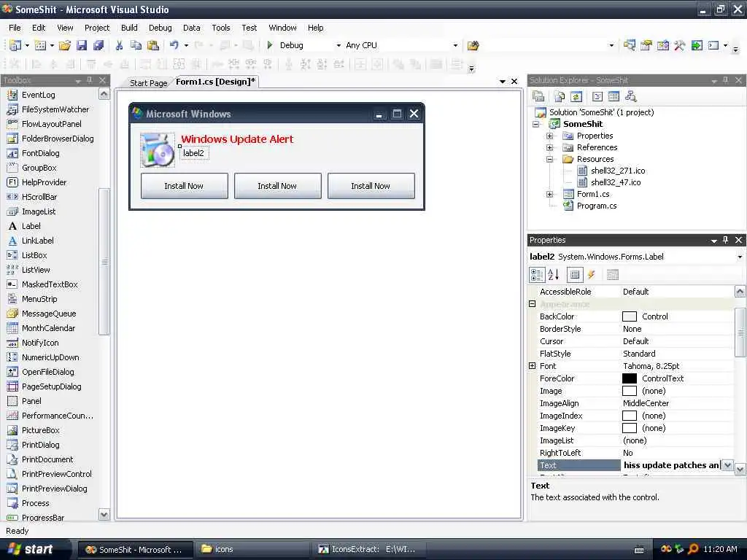The width and height of the screenshot is (747, 560).
Task: Pin the Toolbox panel
Action: [90, 80]
